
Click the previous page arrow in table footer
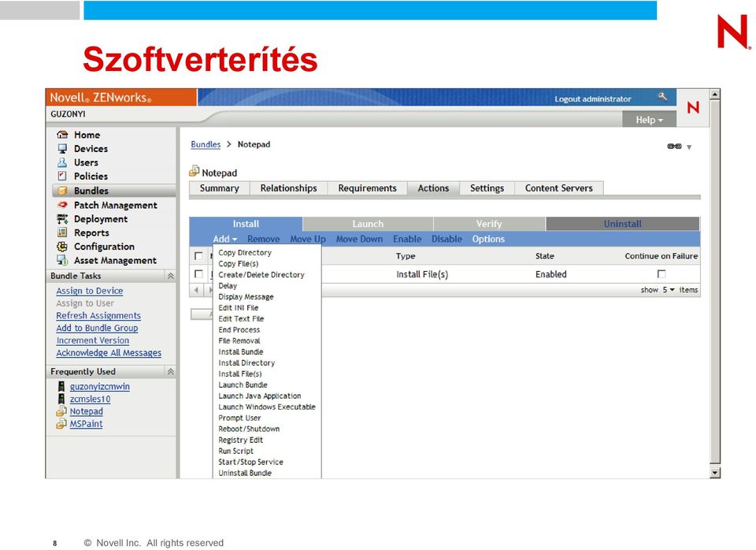tap(196, 290)
